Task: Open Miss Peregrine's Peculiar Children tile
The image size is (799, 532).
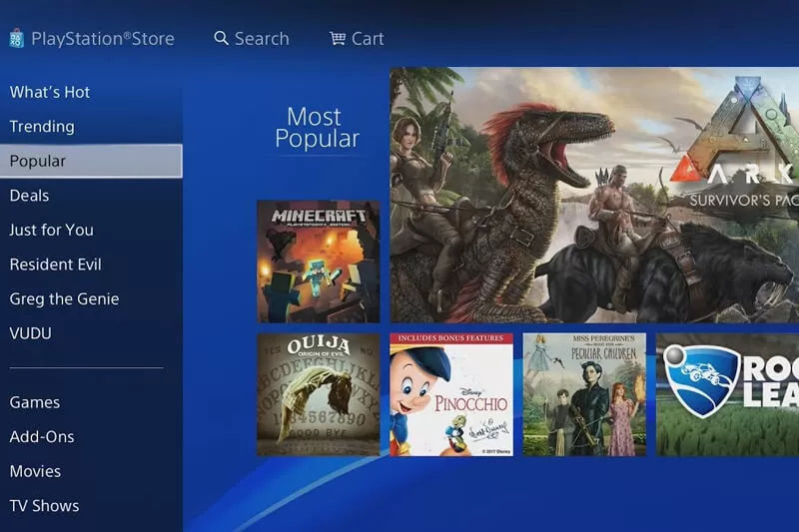Action: (584, 394)
